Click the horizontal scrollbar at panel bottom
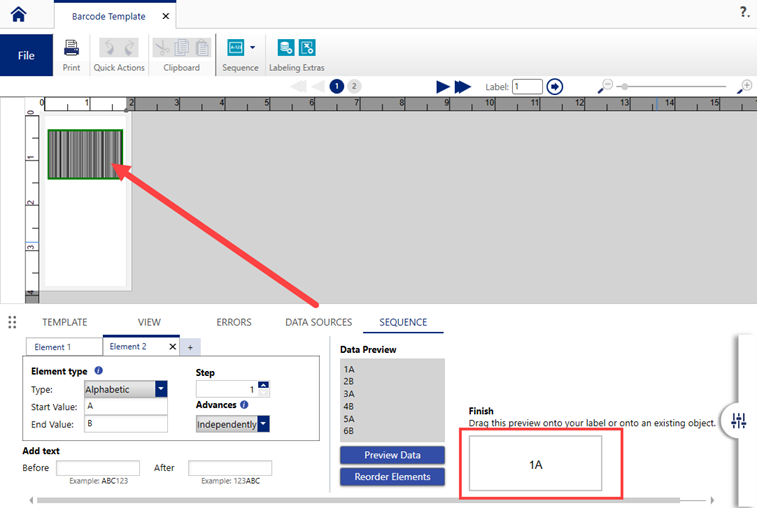 tap(358, 500)
